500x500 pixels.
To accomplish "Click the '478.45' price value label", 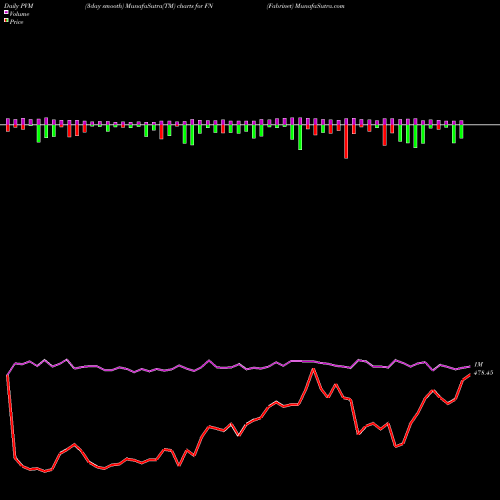I will pyautogui.click(x=483, y=373).
